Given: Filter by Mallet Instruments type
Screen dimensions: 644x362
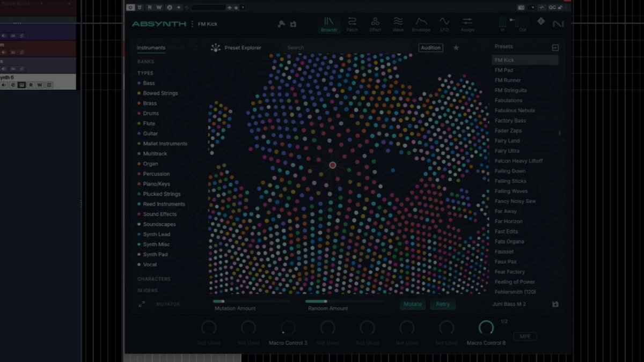Looking at the screenshot, I should [162, 144].
